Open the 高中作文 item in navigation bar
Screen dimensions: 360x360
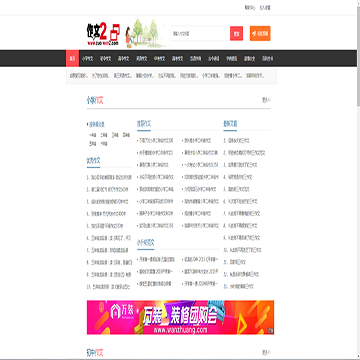point(123,58)
